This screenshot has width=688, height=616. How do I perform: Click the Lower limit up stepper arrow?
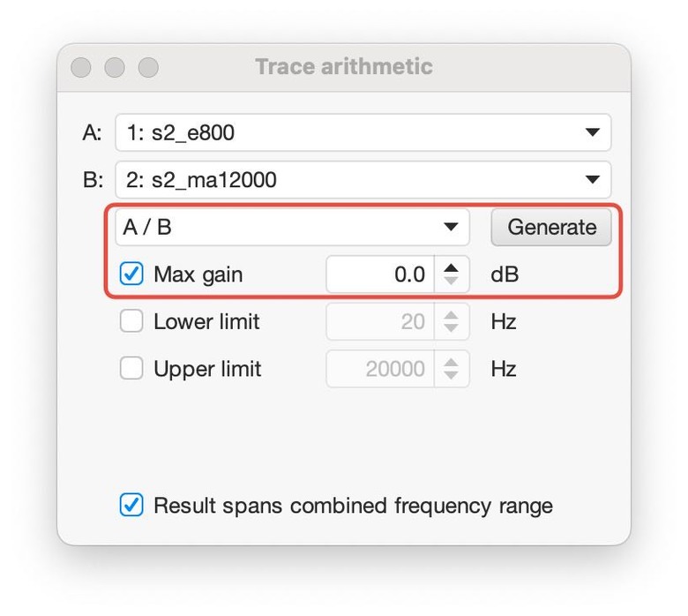point(451,315)
